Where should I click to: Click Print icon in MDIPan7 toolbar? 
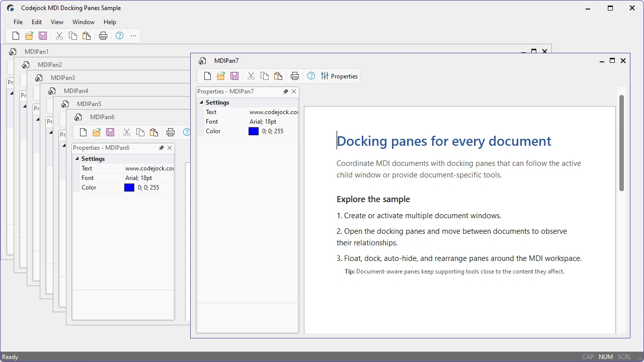pos(295,76)
